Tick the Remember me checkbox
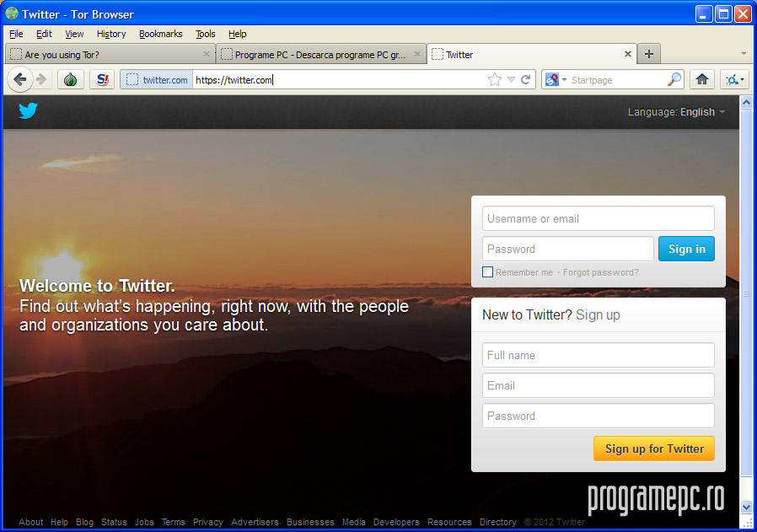757x532 pixels. (x=487, y=272)
